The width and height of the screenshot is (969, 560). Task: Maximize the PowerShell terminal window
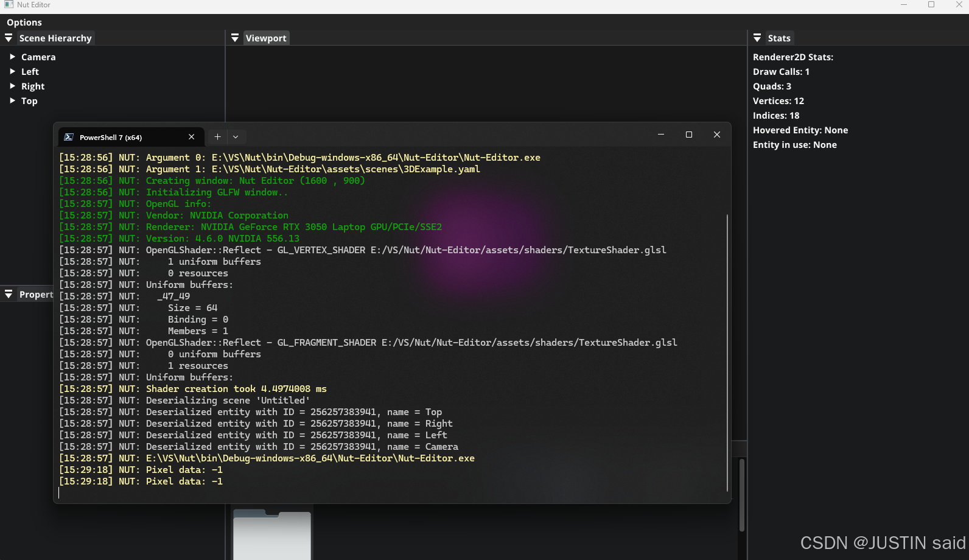689,135
